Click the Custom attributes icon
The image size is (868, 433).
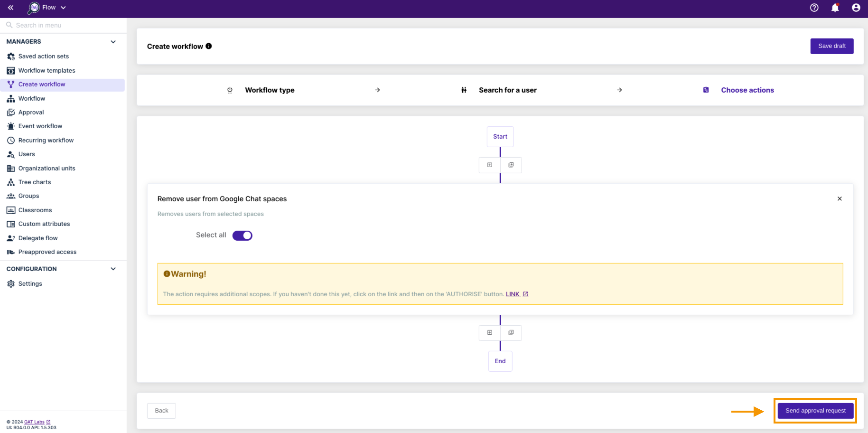[11, 224]
